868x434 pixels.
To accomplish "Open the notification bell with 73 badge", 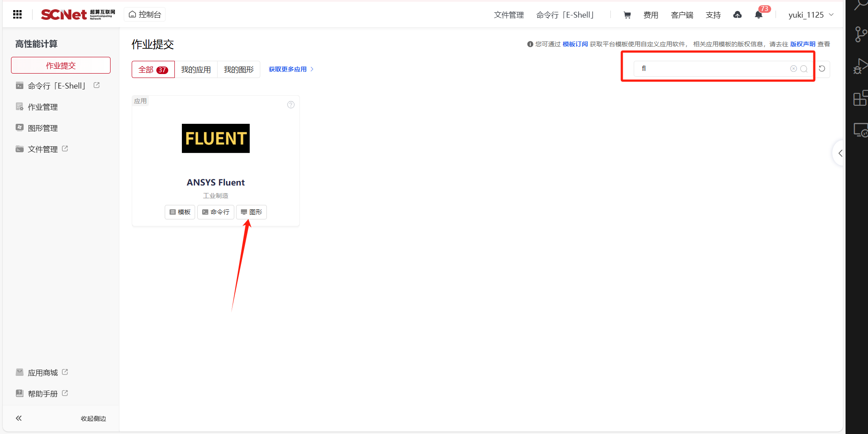I will point(758,15).
